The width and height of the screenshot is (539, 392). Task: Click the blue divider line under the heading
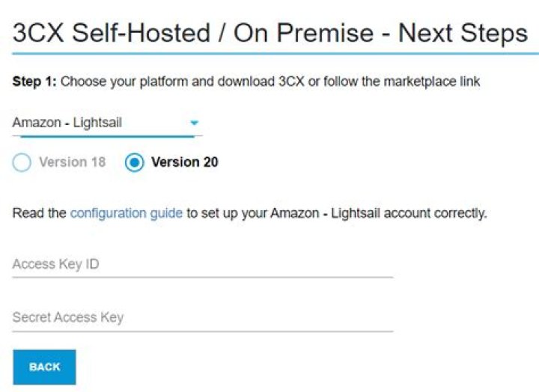[269, 54]
